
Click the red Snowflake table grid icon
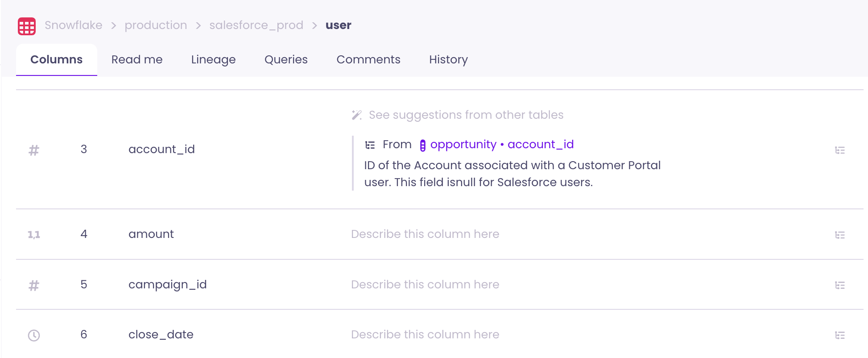pyautogui.click(x=27, y=26)
